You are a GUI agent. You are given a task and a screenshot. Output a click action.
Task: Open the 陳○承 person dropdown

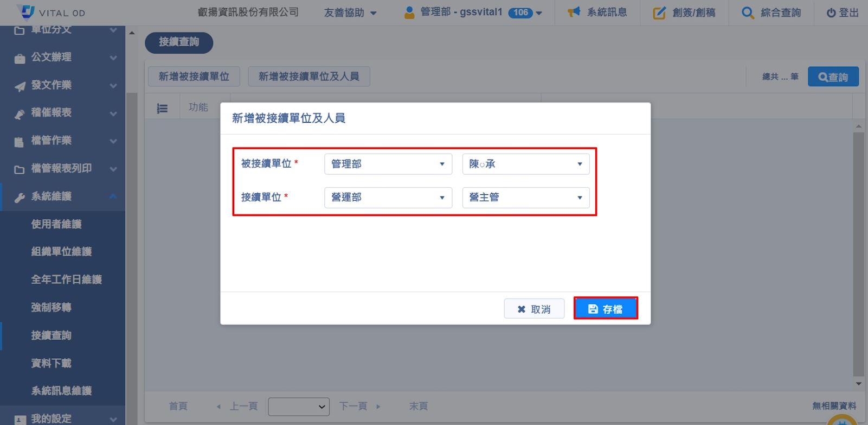click(x=525, y=164)
